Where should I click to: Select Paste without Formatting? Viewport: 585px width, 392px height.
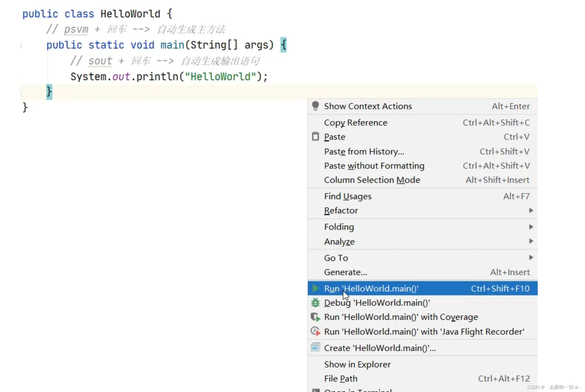(x=422, y=165)
